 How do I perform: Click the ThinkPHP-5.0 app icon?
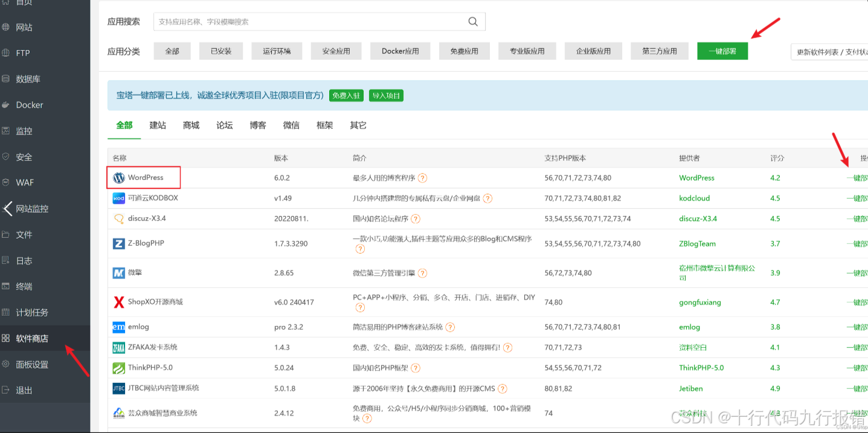pos(119,368)
